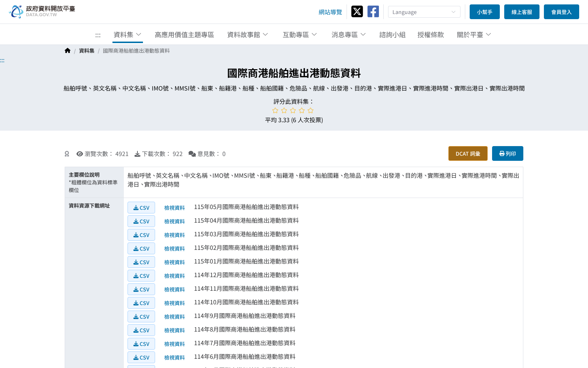View data for 114年11月 via 檢視資料
Viewport: 588px width, 368px height.
[175, 290]
